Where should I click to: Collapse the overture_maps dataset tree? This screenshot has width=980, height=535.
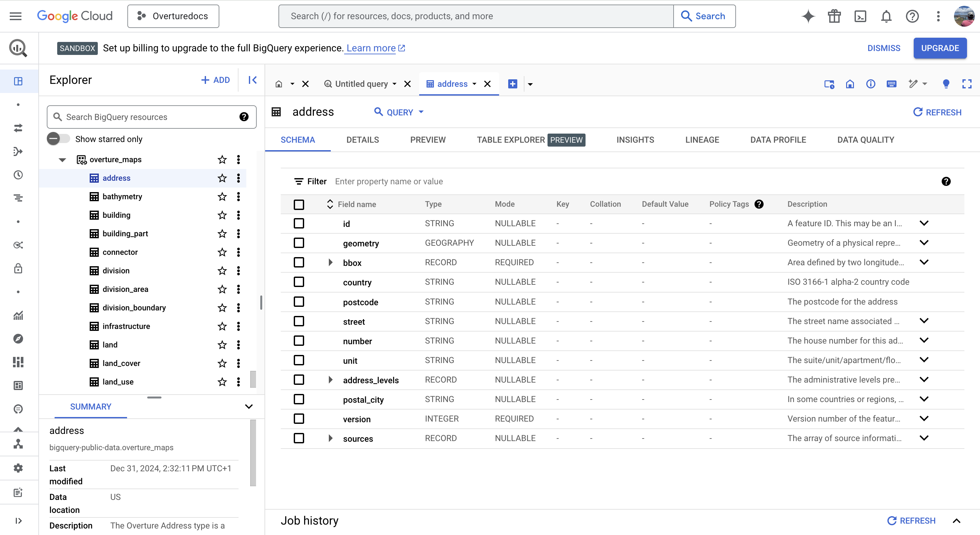click(62, 160)
